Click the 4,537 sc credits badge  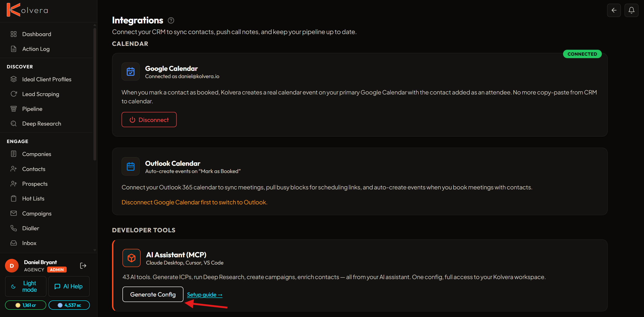pyautogui.click(x=69, y=305)
